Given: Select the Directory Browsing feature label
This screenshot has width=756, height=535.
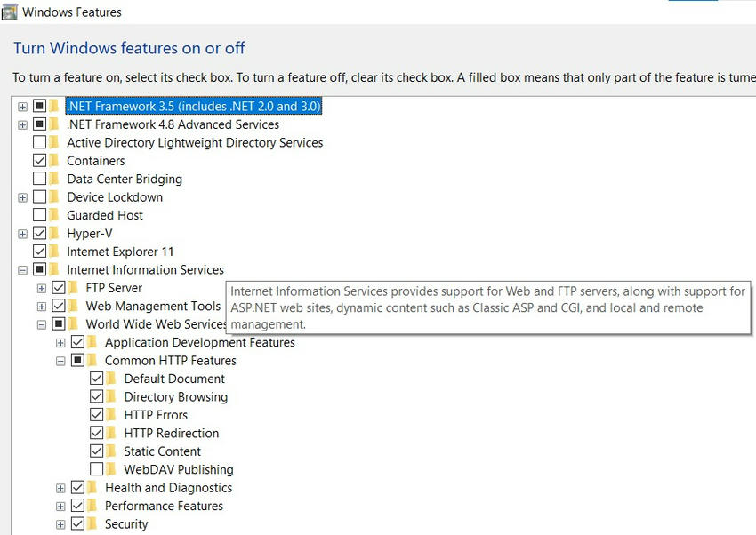Looking at the screenshot, I should tap(175, 397).
